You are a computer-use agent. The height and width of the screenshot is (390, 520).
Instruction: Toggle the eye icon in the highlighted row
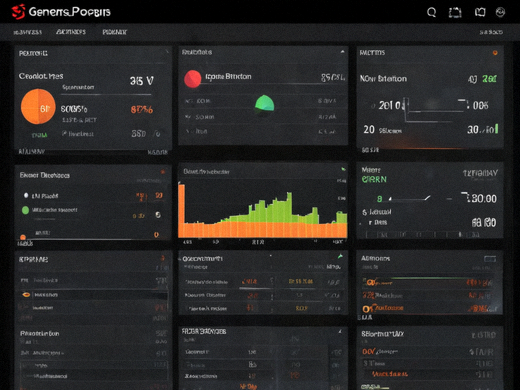(26, 295)
